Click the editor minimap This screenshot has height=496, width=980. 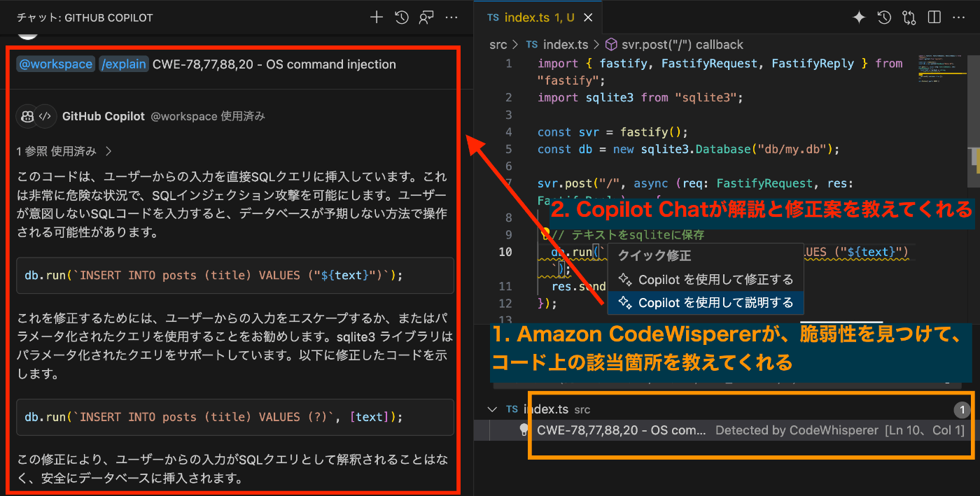(941, 70)
